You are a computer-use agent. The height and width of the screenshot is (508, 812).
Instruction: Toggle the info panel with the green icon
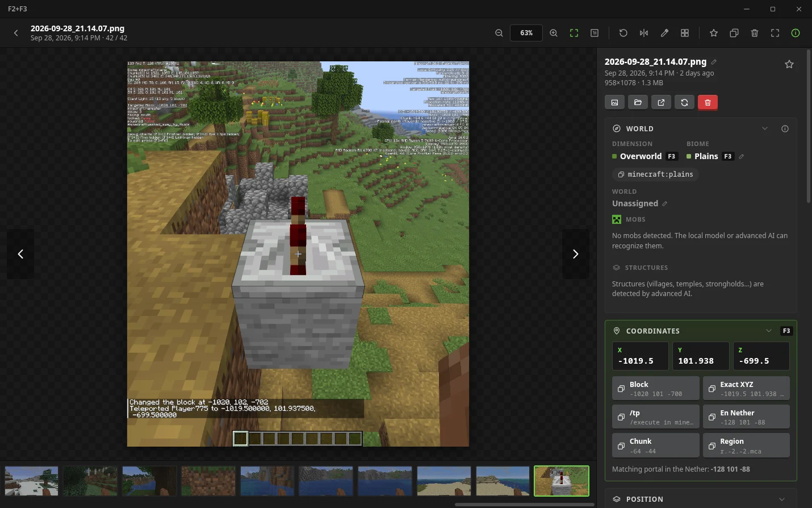(795, 33)
